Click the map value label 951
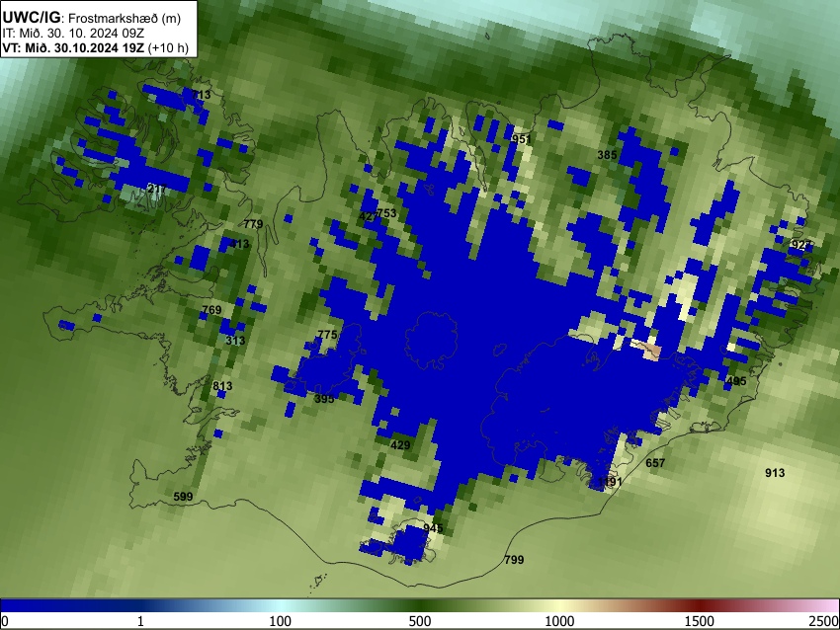Image resolution: width=840 pixels, height=630 pixels. 521,139
